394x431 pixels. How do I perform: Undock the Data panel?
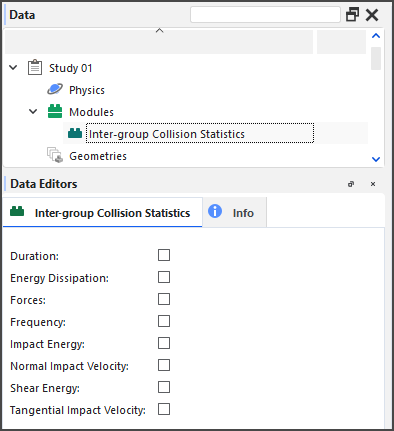(352, 15)
